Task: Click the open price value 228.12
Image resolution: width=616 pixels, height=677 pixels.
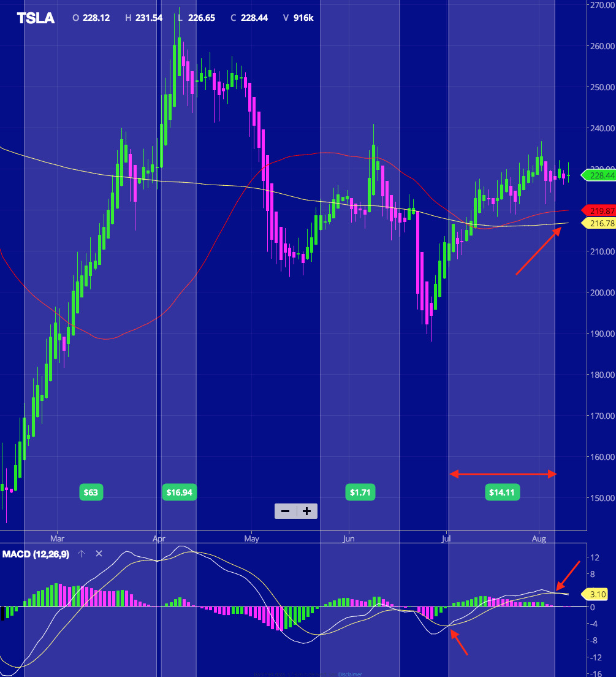Action: 96,18
